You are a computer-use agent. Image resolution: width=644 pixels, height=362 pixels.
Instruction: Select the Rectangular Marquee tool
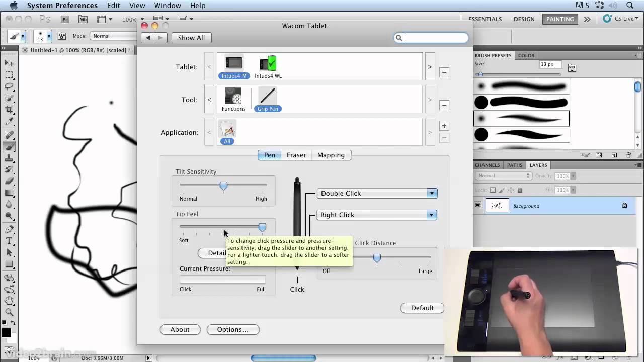coord(9,75)
